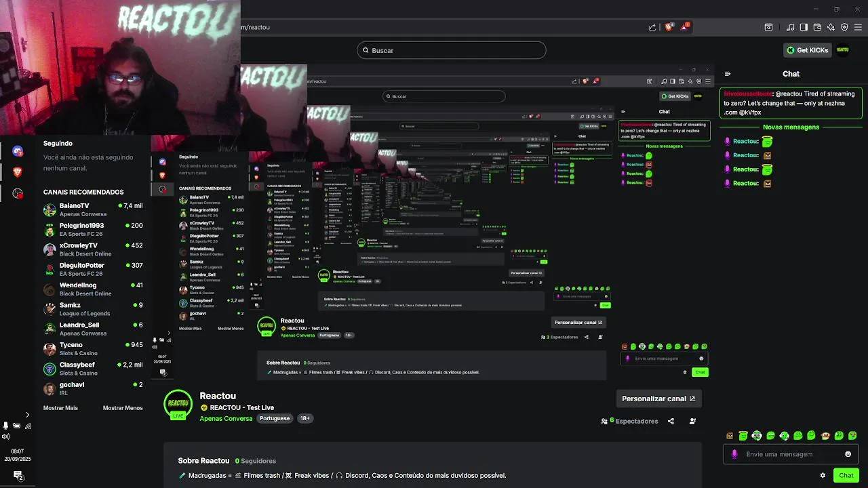Click the frivoloussellouts username in chat
This screenshot has width=868, height=488.
pyautogui.click(x=748, y=94)
